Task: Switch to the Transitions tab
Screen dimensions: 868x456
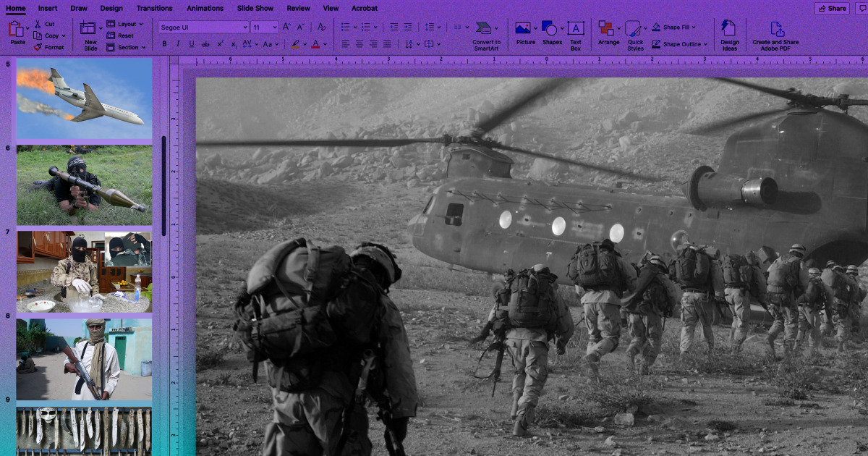Action: coord(155,9)
